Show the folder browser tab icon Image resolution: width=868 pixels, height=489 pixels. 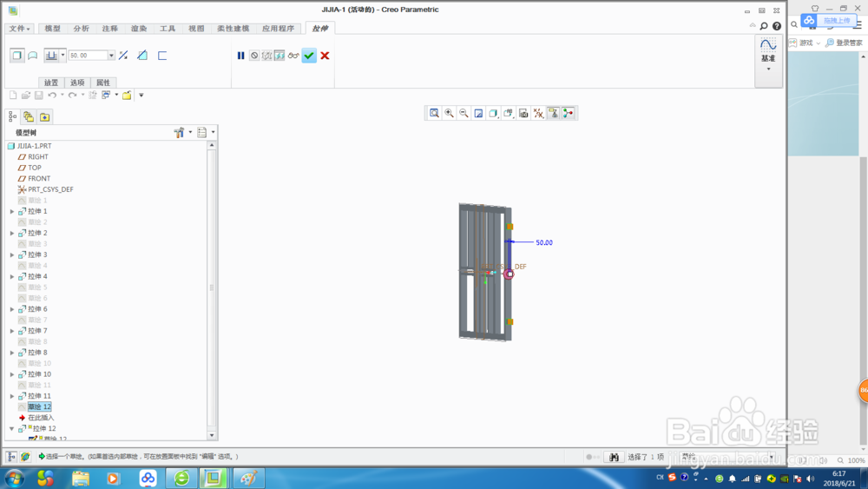click(x=45, y=117)
